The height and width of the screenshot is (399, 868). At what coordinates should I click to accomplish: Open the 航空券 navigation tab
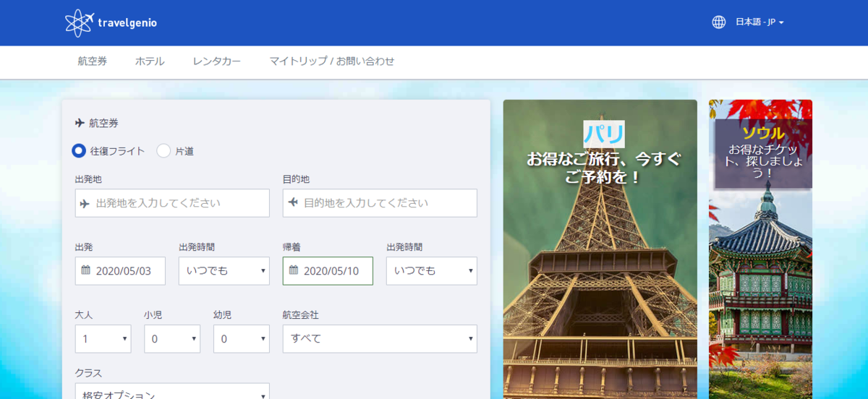93,61
